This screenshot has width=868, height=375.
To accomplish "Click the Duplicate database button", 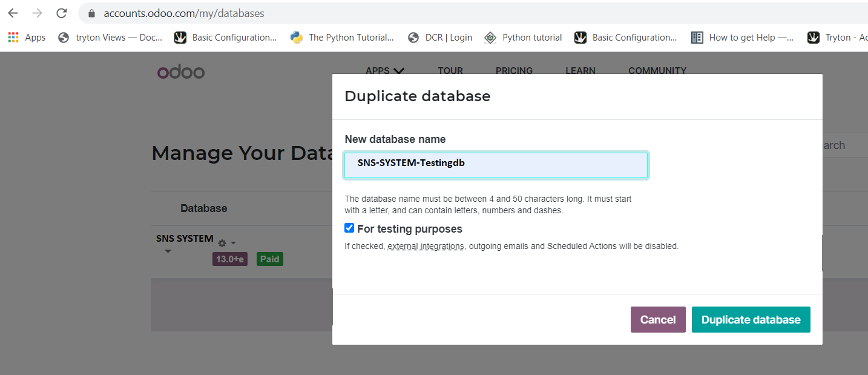I will tap(751, 320).
